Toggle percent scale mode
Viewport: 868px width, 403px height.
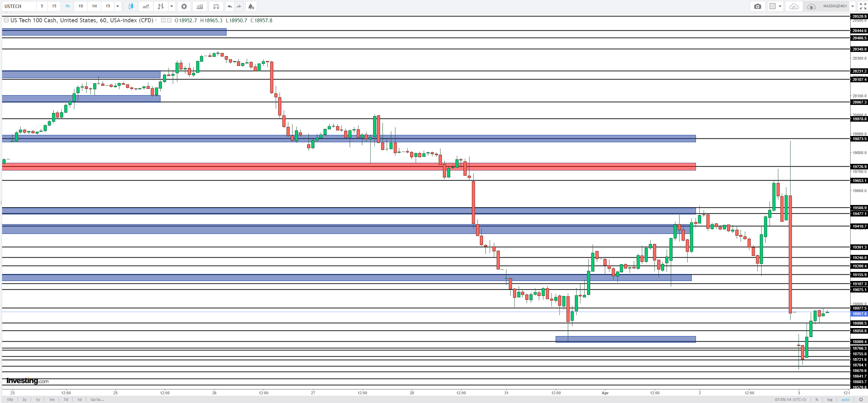(x=817, y=400)
